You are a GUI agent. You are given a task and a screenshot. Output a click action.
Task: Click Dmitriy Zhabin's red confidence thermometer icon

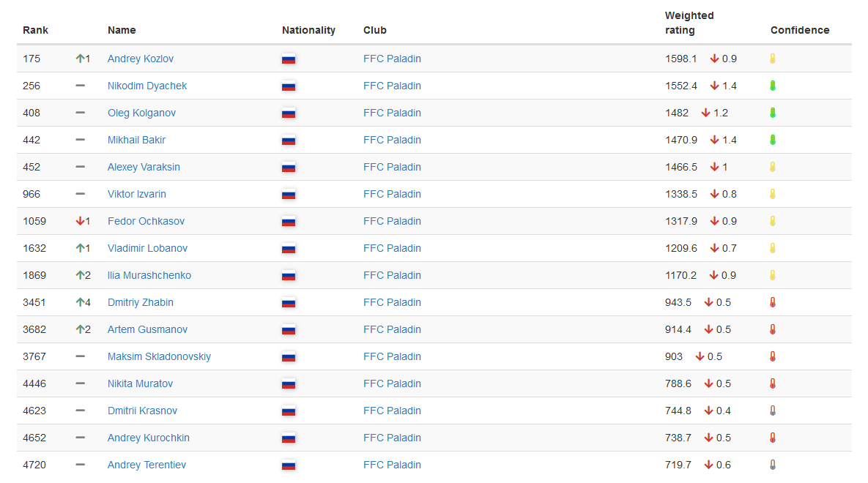click(772, 302)
